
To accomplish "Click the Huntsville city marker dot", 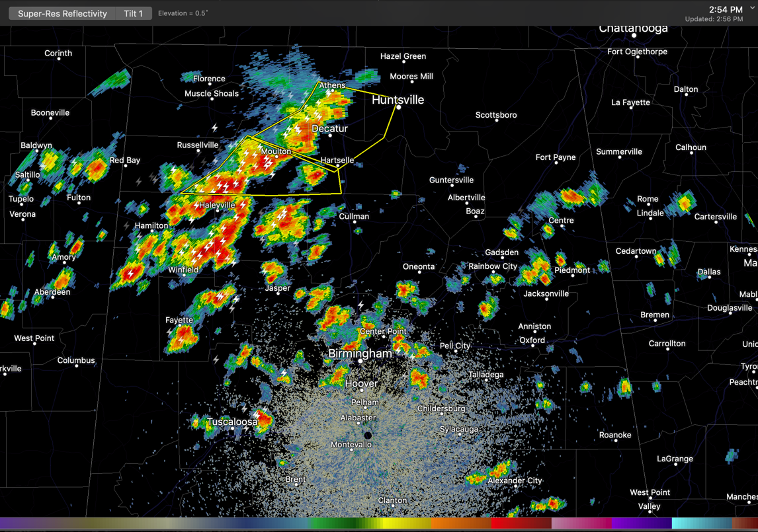I will [x=398, y=108].
